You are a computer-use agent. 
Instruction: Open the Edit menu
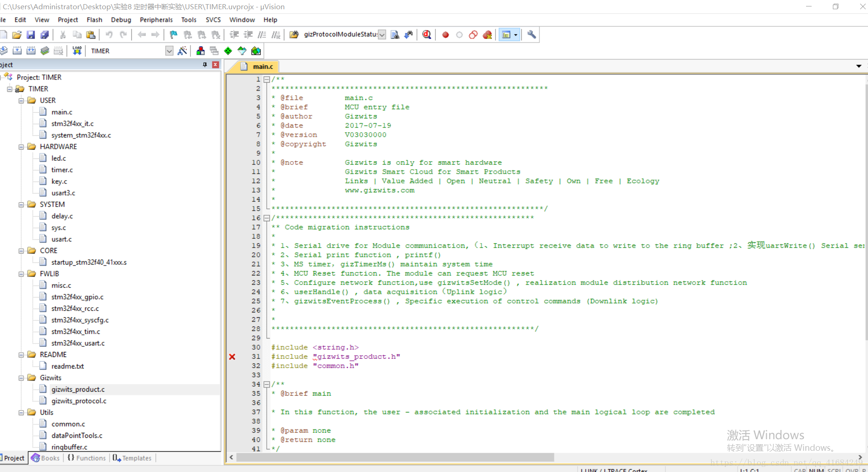click(x=20, y=20)
